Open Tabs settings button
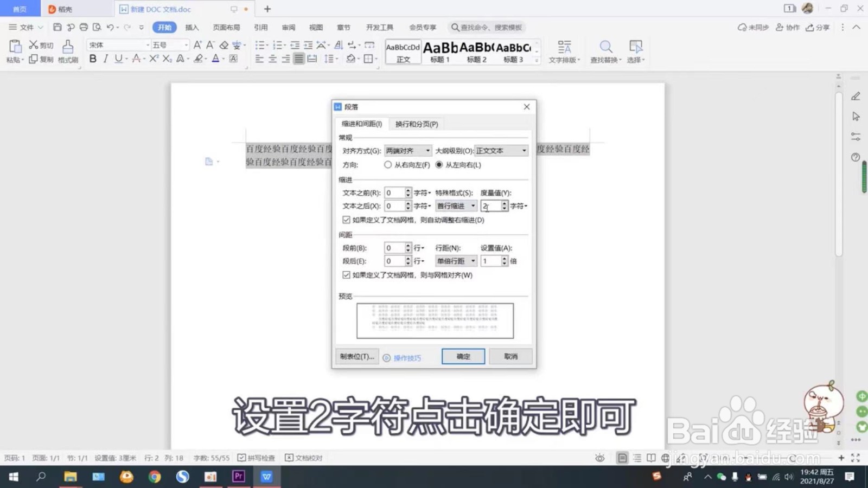Image resolution: width=868 pixels, height=488 pixels. 357,356
